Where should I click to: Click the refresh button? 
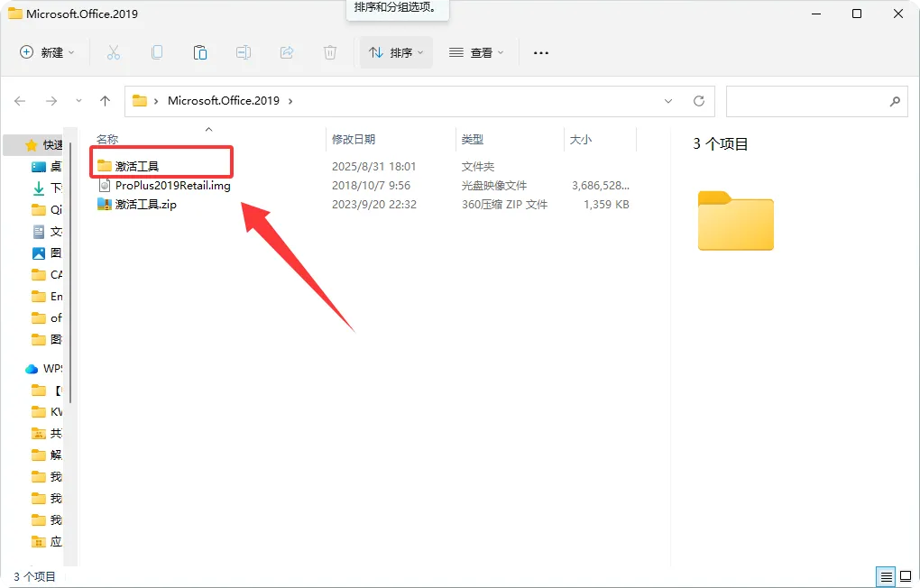[x=699, y=101]
